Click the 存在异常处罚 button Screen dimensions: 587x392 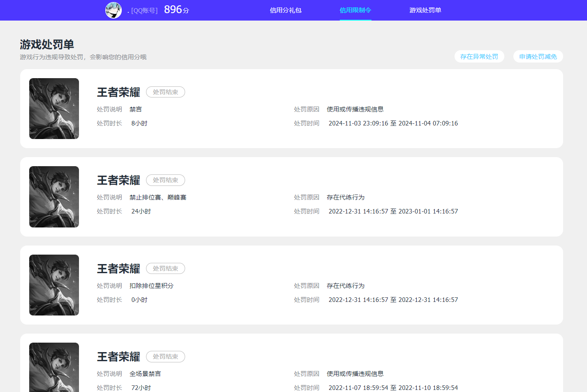point(479,56)
